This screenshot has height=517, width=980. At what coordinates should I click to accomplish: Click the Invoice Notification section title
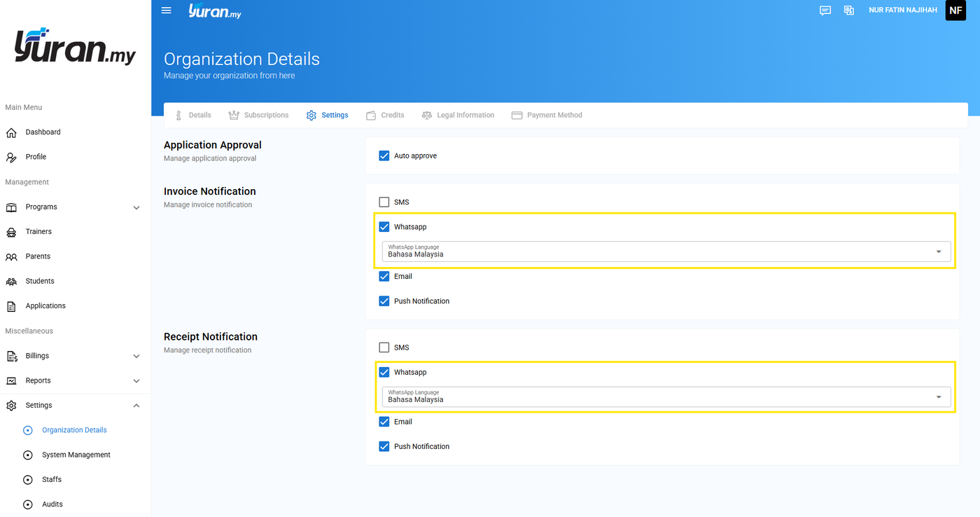(x=210, y=191)
